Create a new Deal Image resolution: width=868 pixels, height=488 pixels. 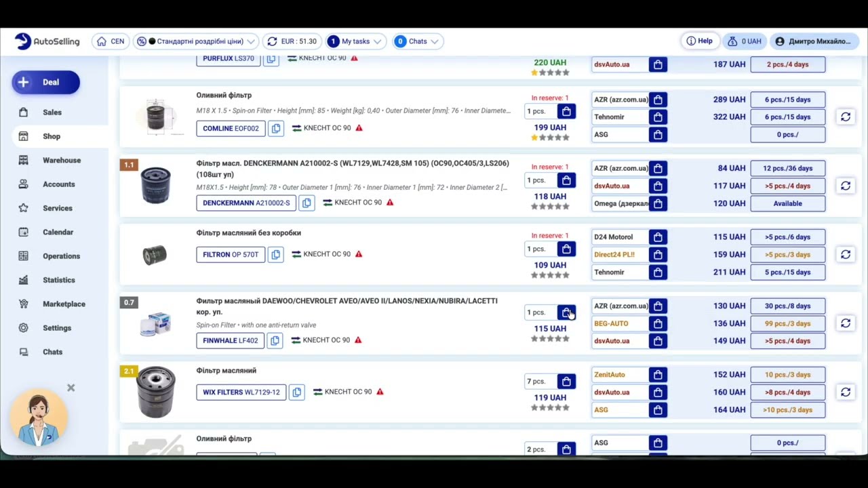pos(45,82)
